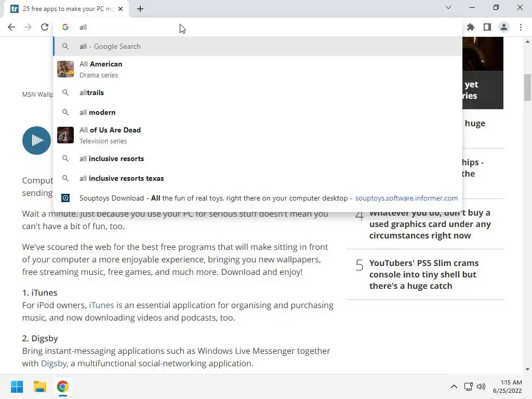Open the 'used graphics card' article headline

430,224
